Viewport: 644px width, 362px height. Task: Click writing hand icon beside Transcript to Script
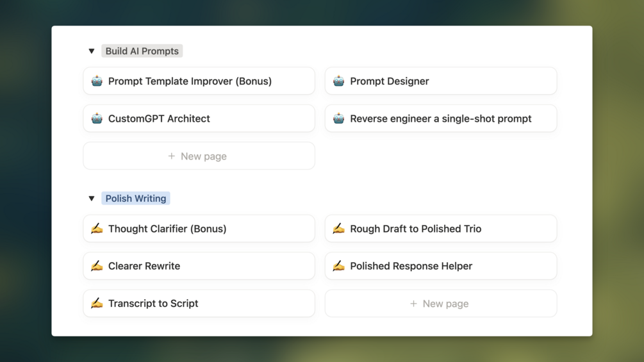[97, 303]
